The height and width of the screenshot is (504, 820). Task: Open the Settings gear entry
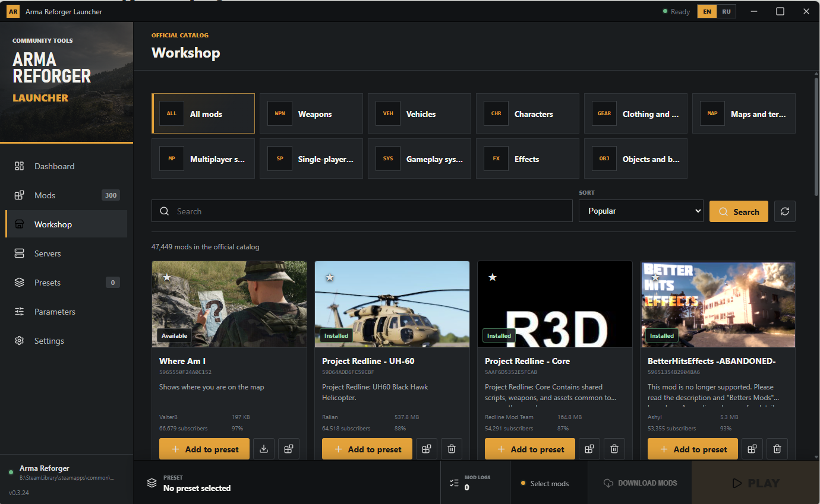click(66, 341)
